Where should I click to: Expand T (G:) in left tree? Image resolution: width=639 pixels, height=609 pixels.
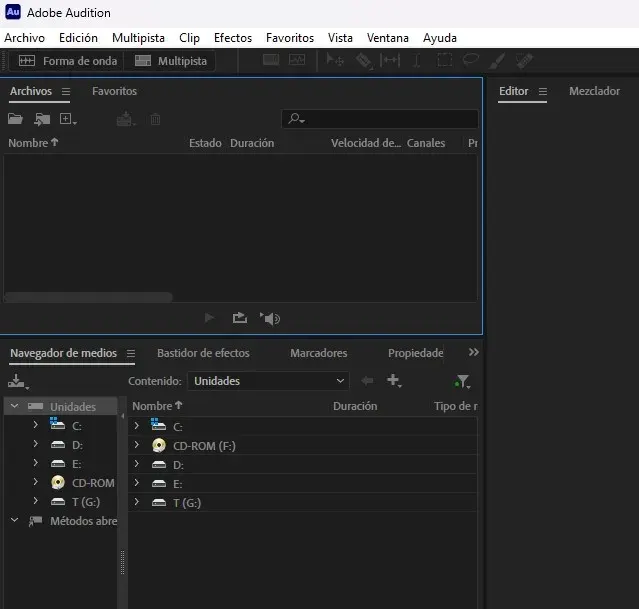(35, 500)
